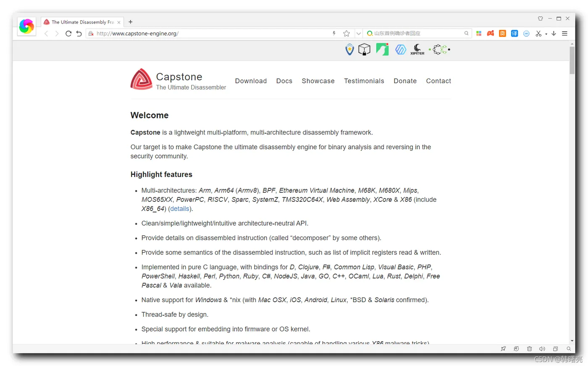Click the insecure site icon in address bar
588x366 pixels.
point(91,34)
